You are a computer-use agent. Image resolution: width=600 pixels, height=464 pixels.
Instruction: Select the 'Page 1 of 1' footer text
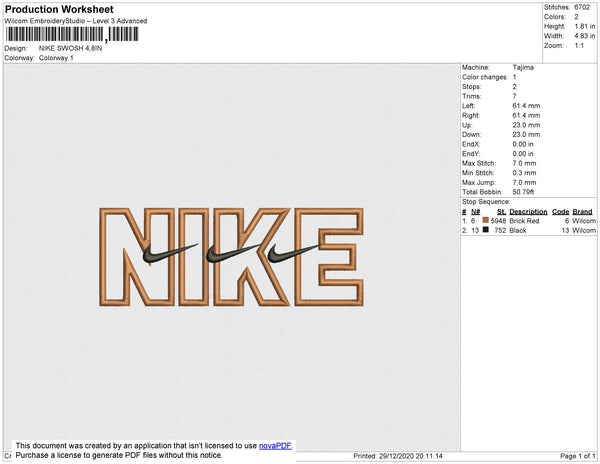(578, 456)
